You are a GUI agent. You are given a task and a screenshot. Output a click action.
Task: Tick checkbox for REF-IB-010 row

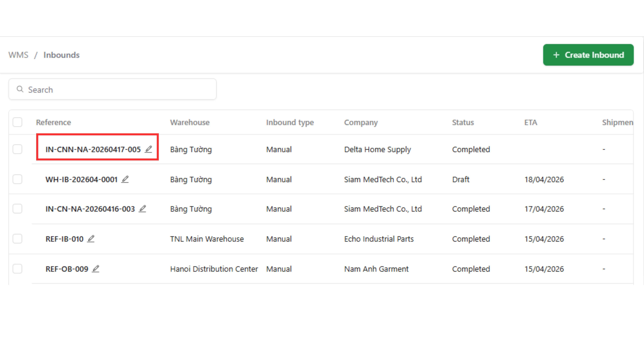tap(17, 239)
